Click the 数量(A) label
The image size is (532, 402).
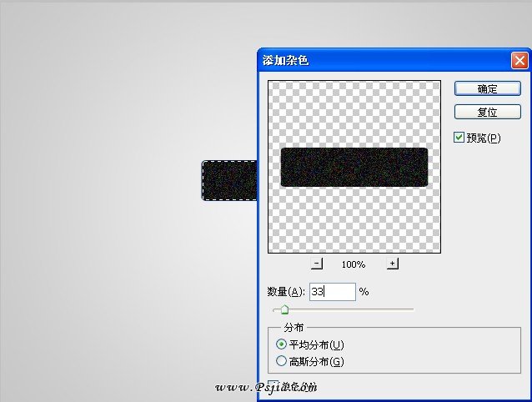[286, 292]
